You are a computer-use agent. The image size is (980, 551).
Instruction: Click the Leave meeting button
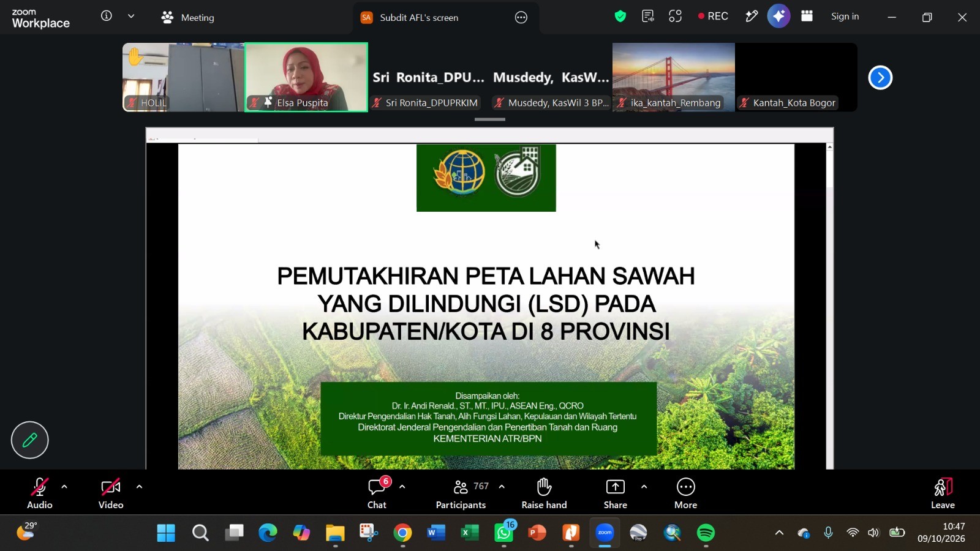click(x=943, y=493)
